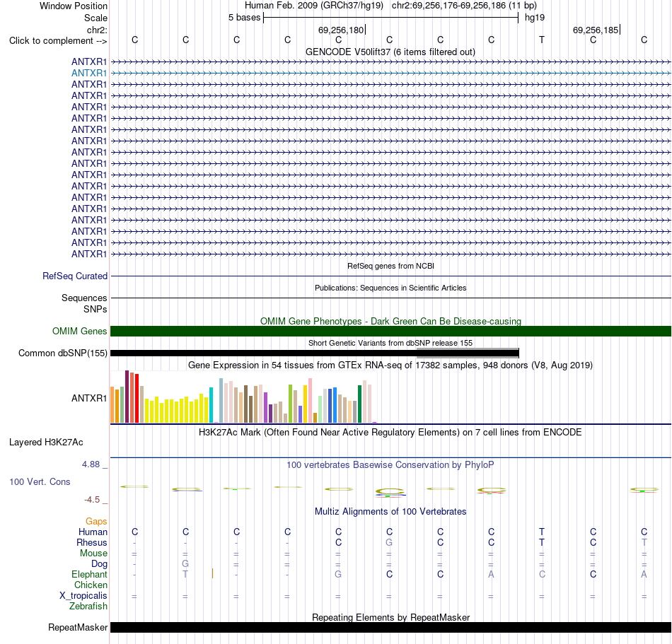This screenshot has width=672, height=644.
Task: Click 'Repeating Elements by RepeatMasker' title
Action: tap(390, 617)
